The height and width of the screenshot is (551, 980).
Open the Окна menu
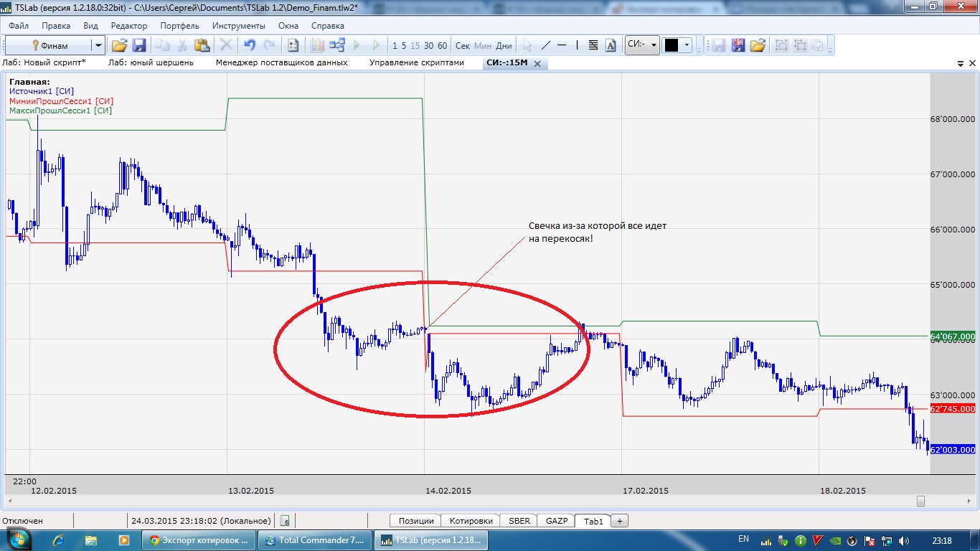[288, 26]
